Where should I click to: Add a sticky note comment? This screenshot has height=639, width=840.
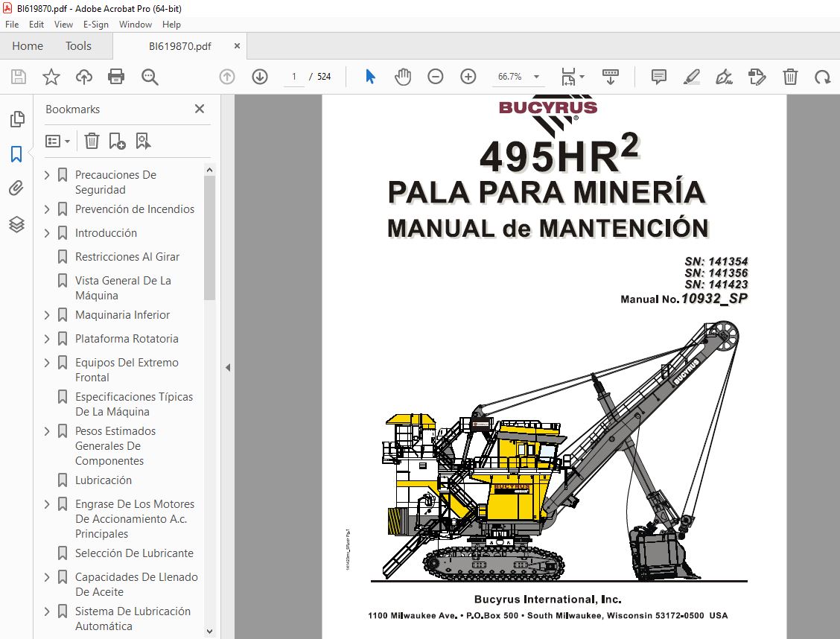click(x=659, y=77)
